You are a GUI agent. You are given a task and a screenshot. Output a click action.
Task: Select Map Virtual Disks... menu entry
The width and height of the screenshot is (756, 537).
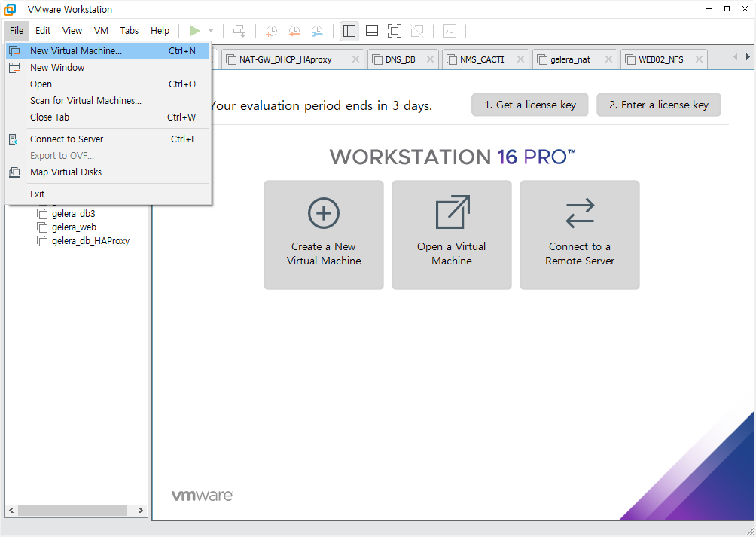108,172
